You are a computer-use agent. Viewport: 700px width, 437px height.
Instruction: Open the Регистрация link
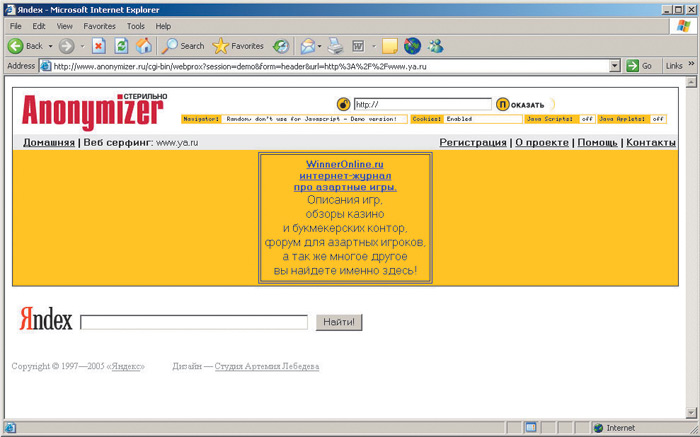click(473, 143)
